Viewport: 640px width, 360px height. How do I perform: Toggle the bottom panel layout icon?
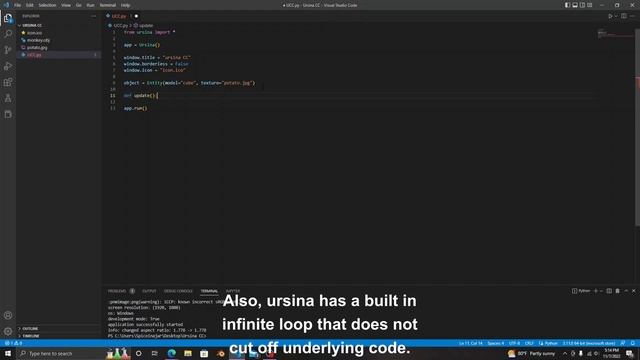click(575, 5)
